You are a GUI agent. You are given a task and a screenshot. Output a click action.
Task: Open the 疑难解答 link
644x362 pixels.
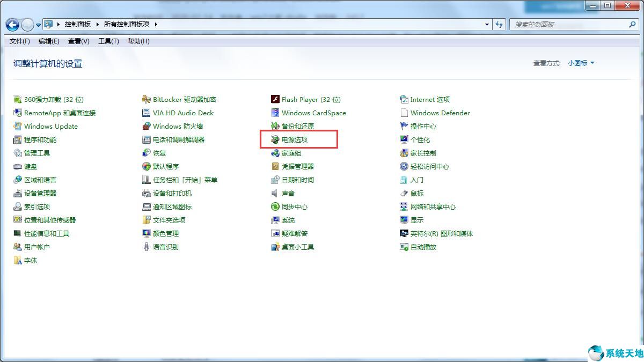pos(295,233)
